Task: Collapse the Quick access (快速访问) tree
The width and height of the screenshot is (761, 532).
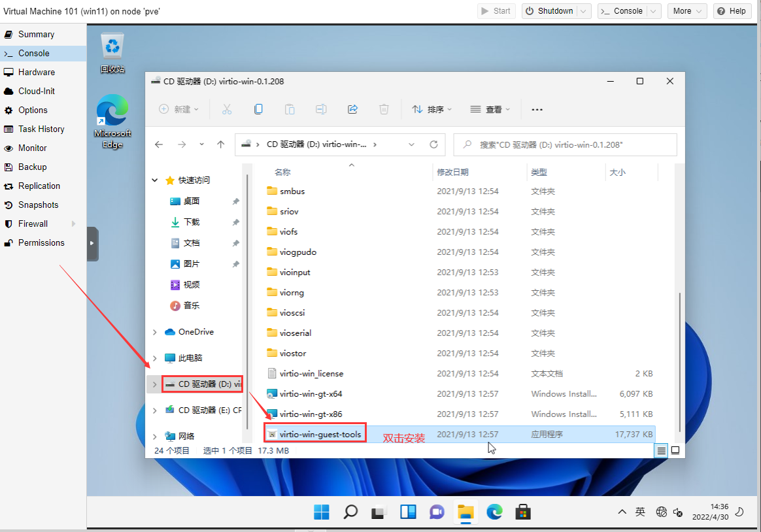Action: coord(155,180)
